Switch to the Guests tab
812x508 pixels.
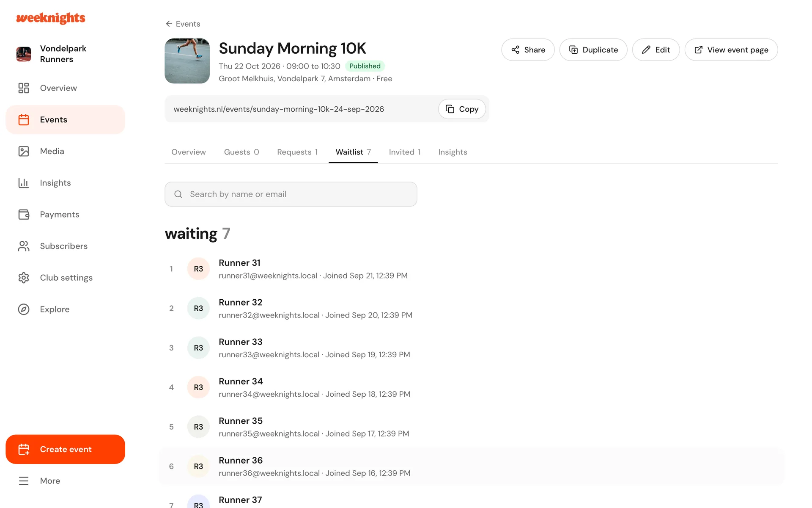(241, 152)
